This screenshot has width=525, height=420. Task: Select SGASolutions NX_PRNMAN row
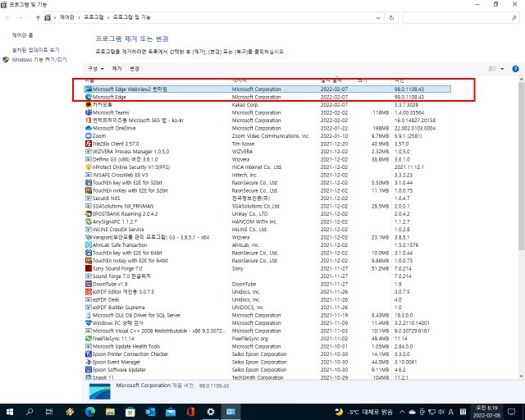point(267,206)
